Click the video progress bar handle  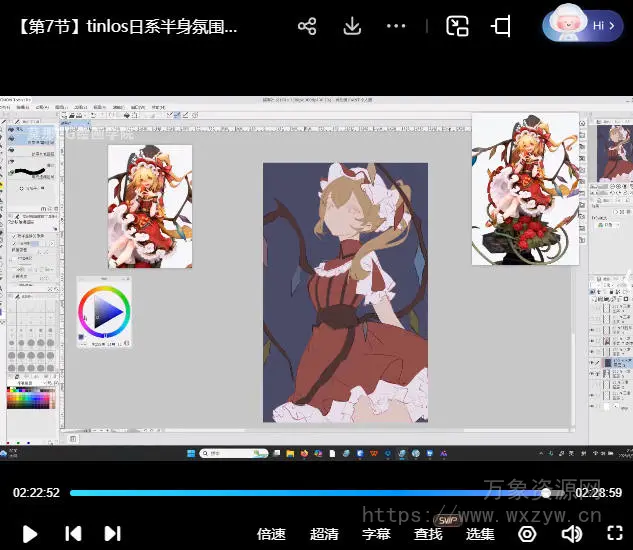coord(546,493)
